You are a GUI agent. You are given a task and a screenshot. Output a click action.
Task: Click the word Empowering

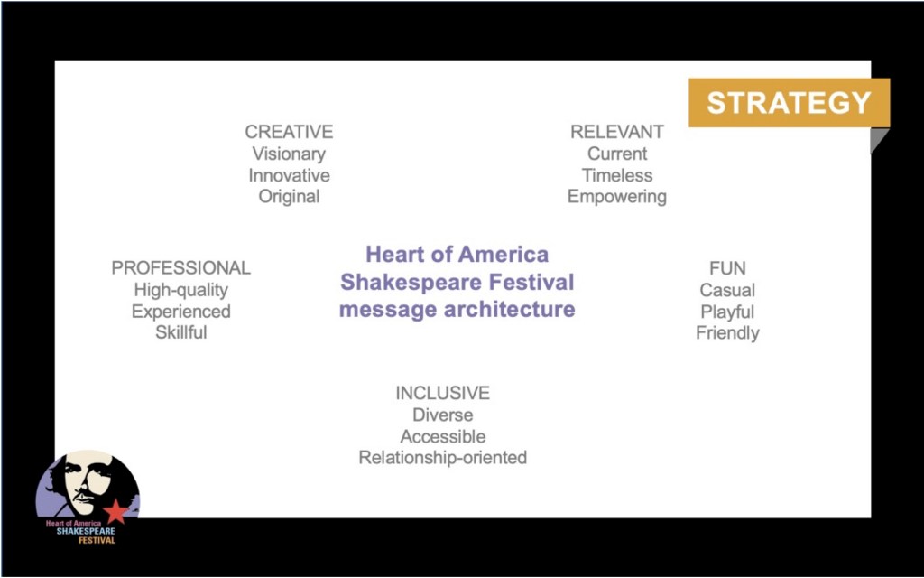coord(616,197)
